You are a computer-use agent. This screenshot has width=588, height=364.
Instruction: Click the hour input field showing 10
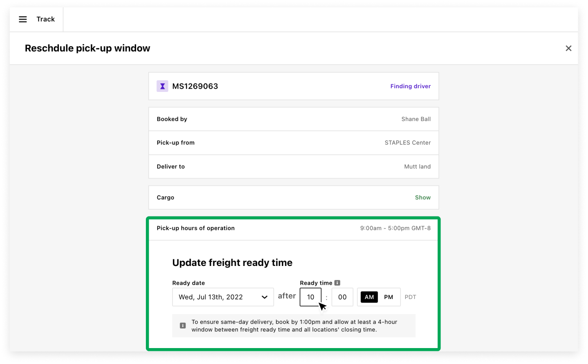pyautogui.click(x=311, y=297)
